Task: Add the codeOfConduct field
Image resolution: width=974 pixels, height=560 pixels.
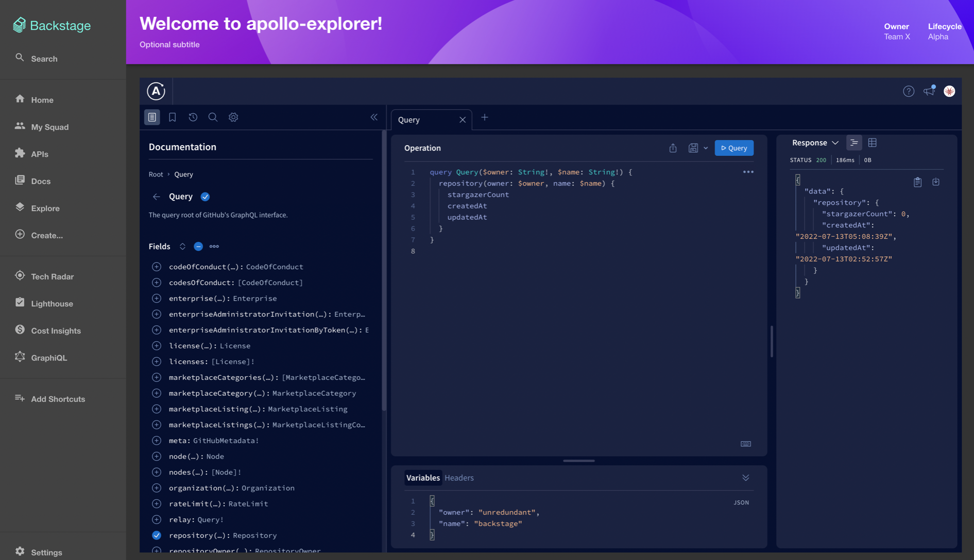Action: coord(157,267)
